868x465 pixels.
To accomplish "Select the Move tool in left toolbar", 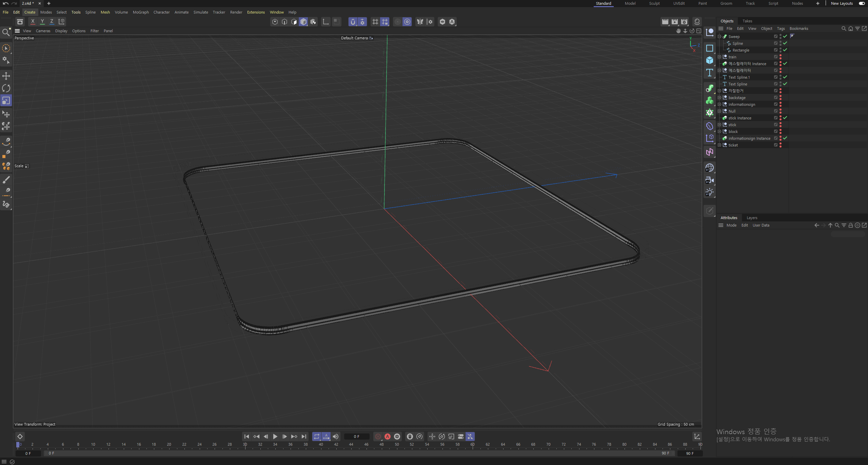I will (x=6, y=76).
